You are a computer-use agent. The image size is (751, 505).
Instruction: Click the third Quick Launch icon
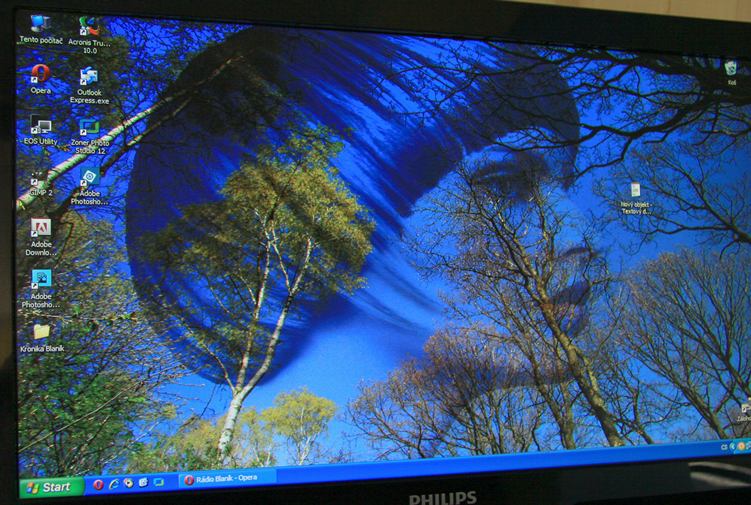pos(128,483)
